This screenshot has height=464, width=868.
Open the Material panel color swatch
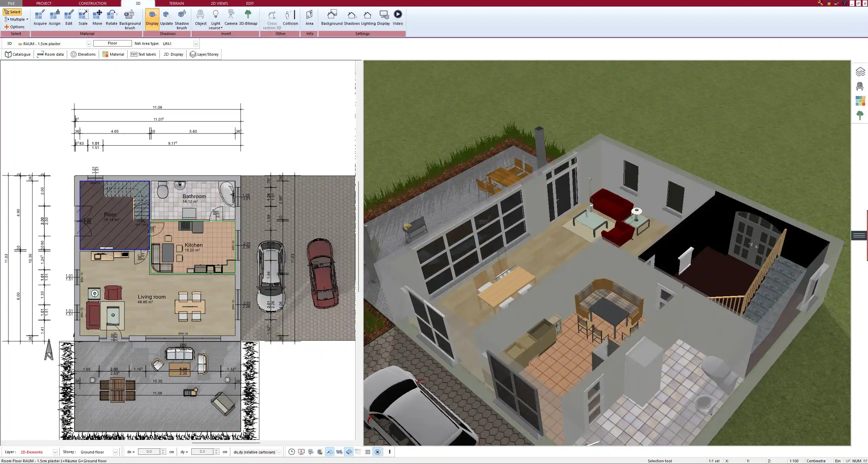click(105, 54)
